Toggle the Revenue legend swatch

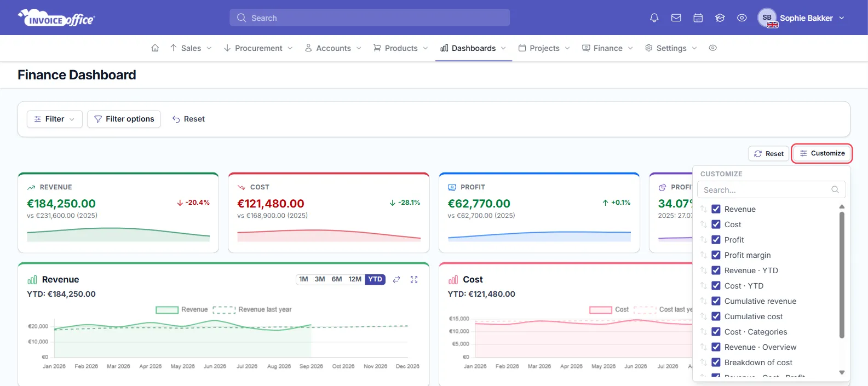click(x=167, y=310)
